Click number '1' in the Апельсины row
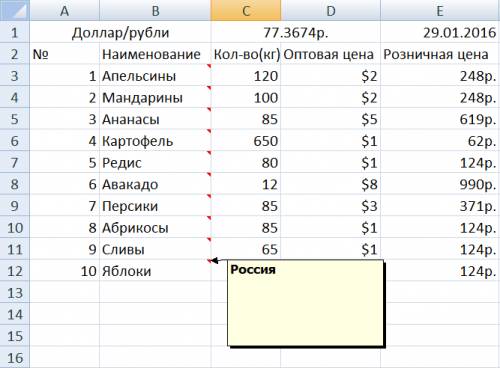Viewport: 500px width, 368px height. 65,75
